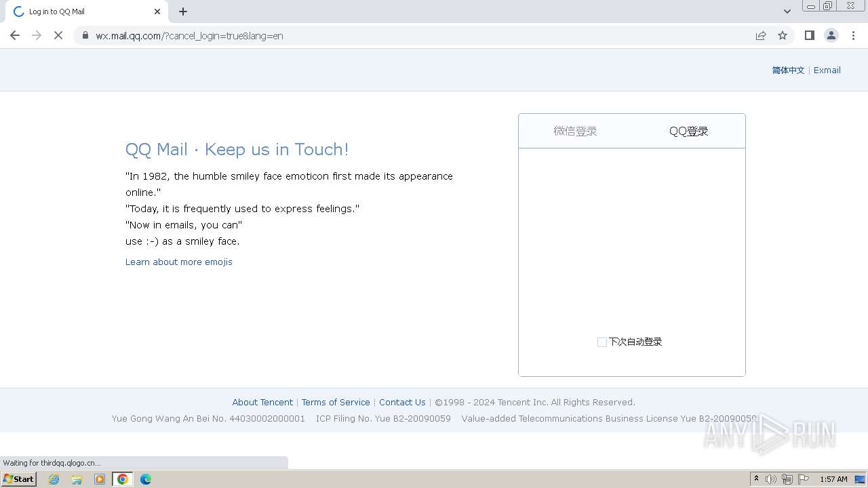Open the Chrome profile avatar
Screen dimensions: 868x488
click(x=831, y=35)
